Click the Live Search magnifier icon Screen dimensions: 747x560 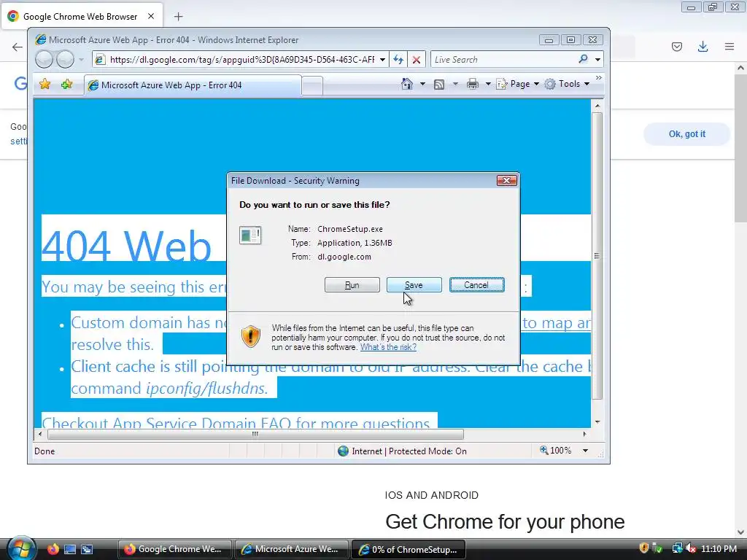(583, 59)
